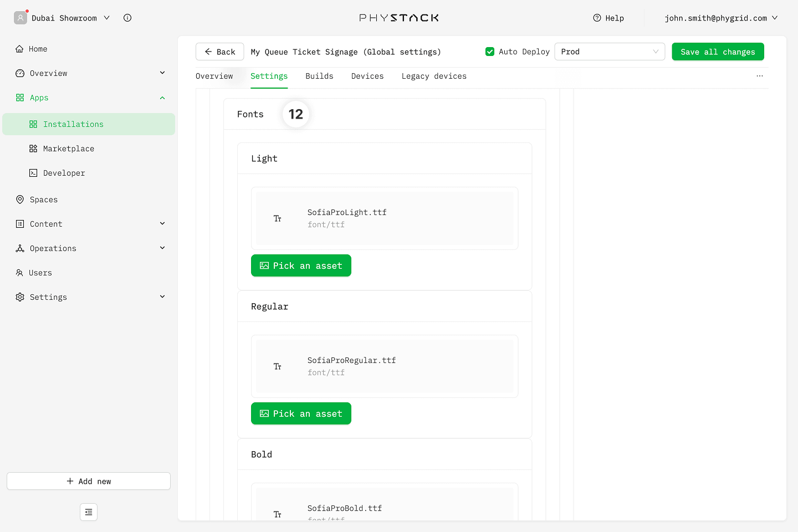This screenshot has height=532, width=798.
Task: Expand the Overview sidebar section
Action: click(162, 73)
